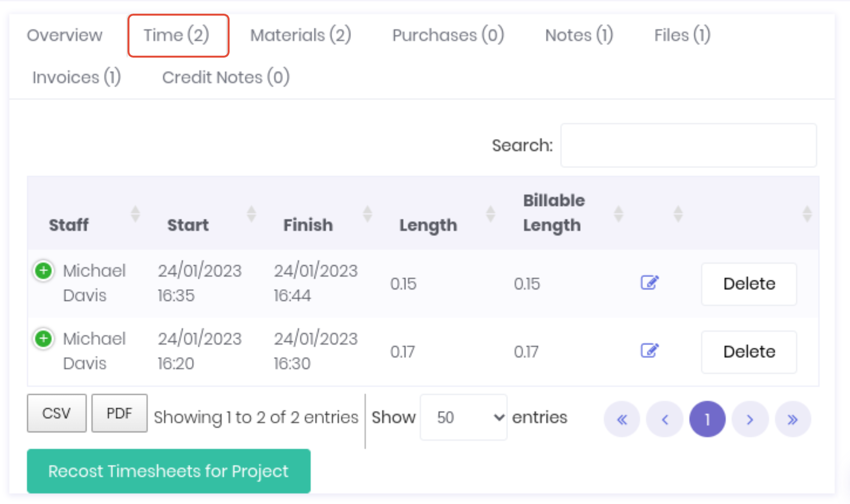Go to next page of entries
850x504 pixels.
point(750,419)
